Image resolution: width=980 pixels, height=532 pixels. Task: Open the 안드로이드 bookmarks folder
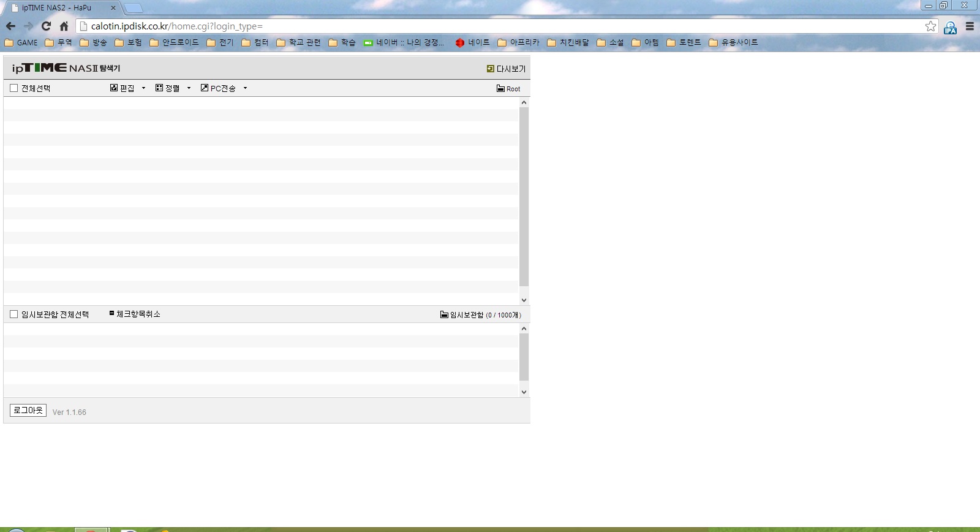coord(175,42)
